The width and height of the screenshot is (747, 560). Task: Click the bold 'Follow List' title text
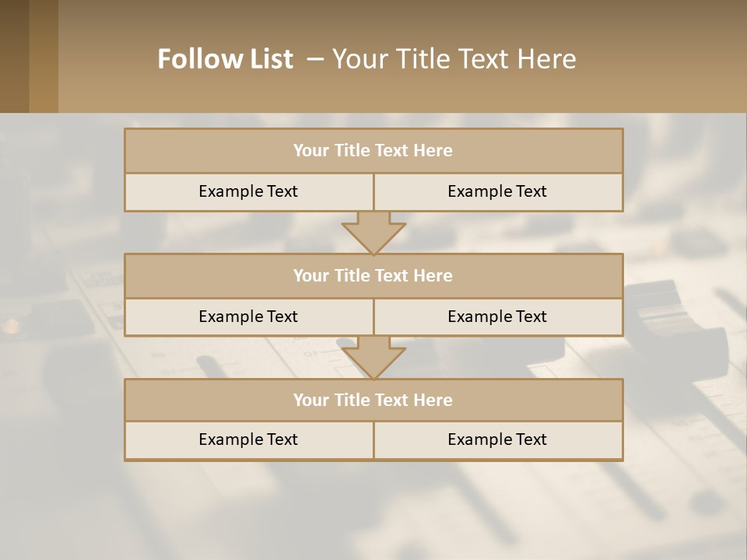coord(225,59)
